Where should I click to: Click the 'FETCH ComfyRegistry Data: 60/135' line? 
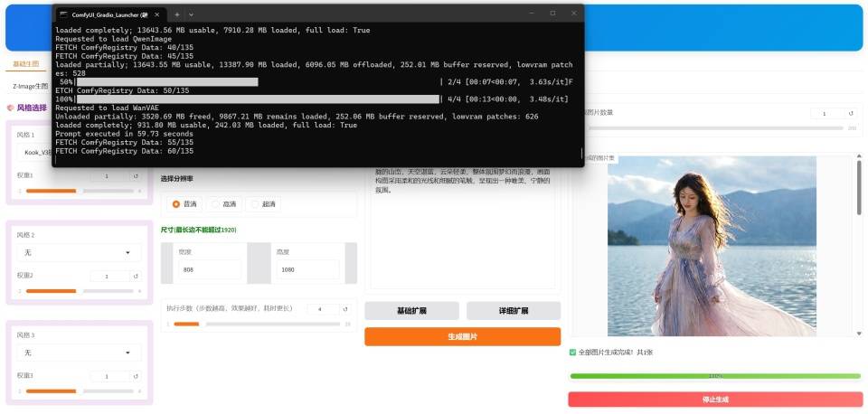[x=124, y=151]
